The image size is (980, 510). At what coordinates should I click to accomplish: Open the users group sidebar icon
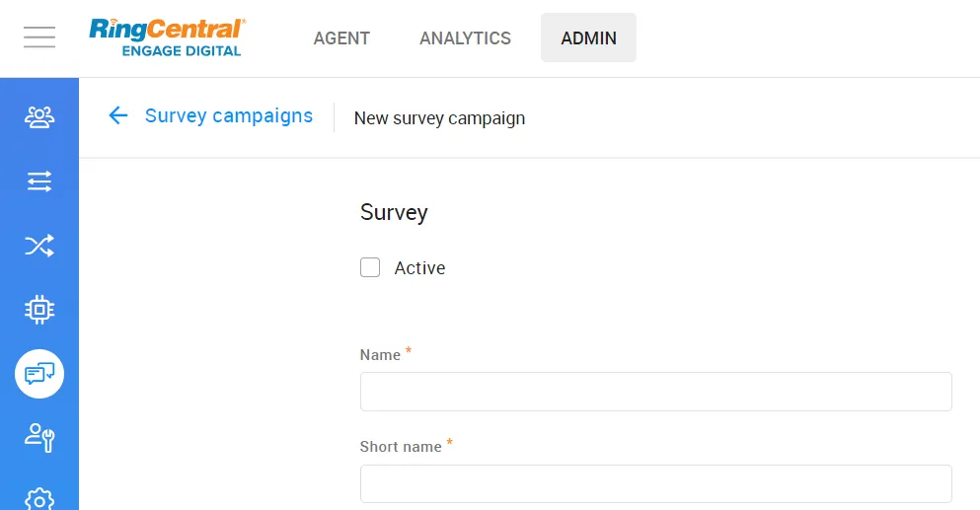[39, 117]
